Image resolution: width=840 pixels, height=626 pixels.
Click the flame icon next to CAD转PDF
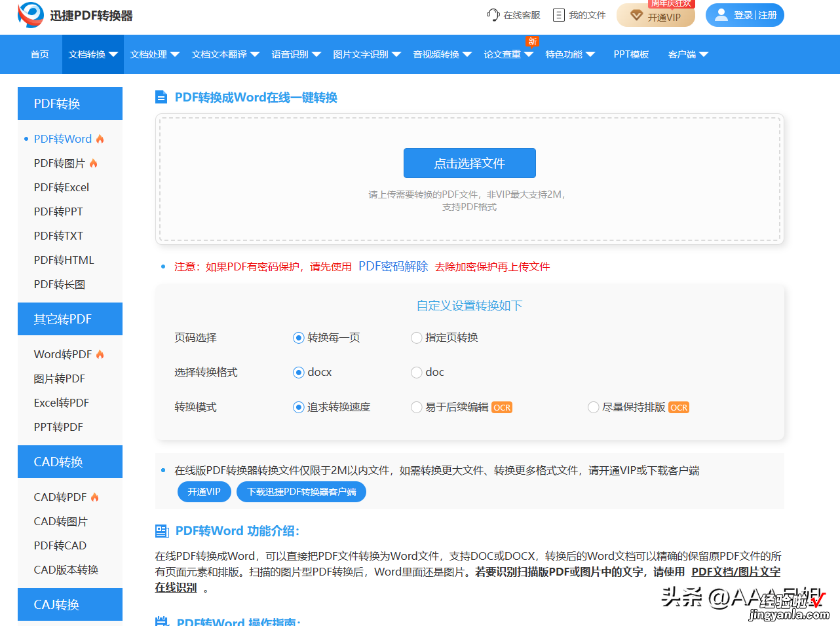tap(95, 497)
